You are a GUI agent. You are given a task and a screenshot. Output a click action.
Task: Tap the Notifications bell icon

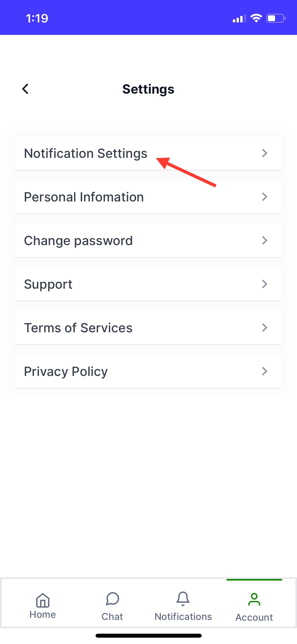tap(183, 599)
